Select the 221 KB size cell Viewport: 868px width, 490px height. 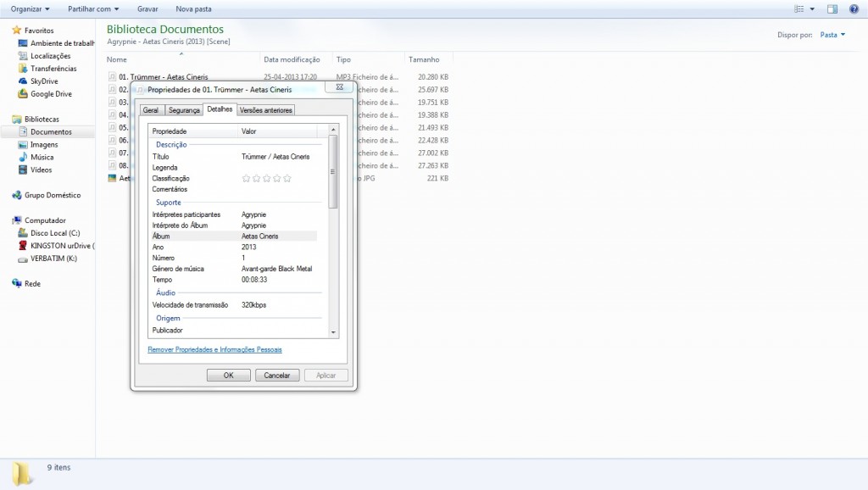[x=437, y=178]
